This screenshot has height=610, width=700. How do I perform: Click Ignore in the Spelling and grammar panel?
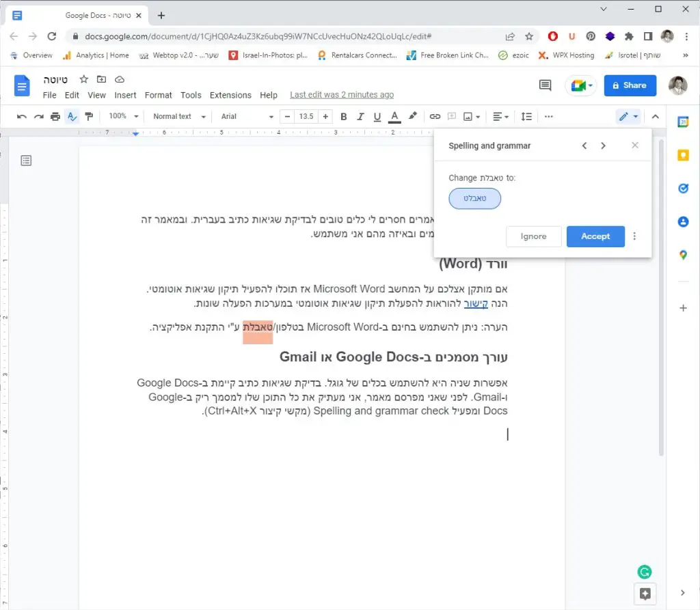point(533,236)
